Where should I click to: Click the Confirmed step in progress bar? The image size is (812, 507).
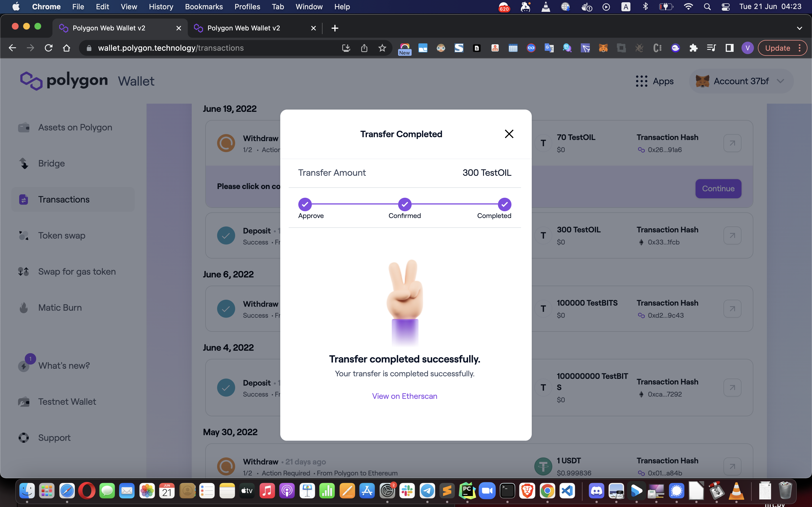click(404, 204)
